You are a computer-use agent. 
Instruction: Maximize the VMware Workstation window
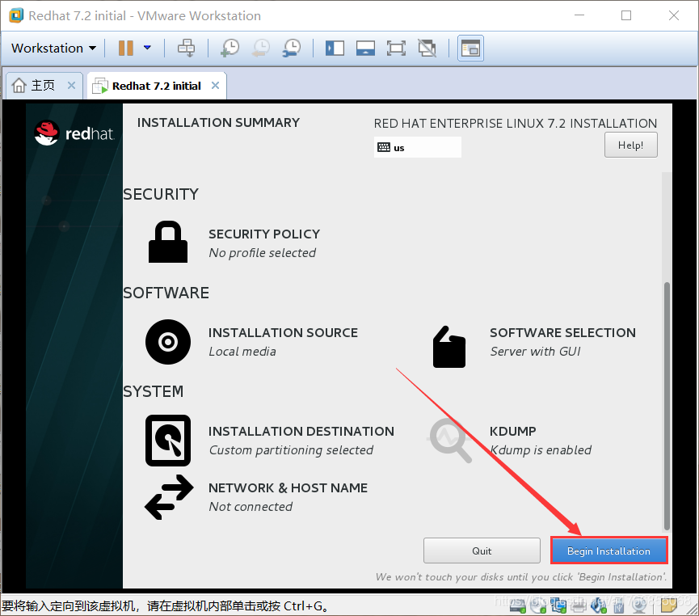626,15
